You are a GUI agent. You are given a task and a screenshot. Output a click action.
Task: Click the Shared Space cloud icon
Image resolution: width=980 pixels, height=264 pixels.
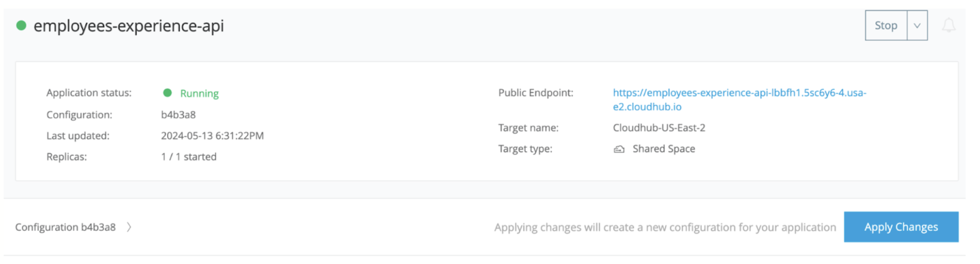619,149
